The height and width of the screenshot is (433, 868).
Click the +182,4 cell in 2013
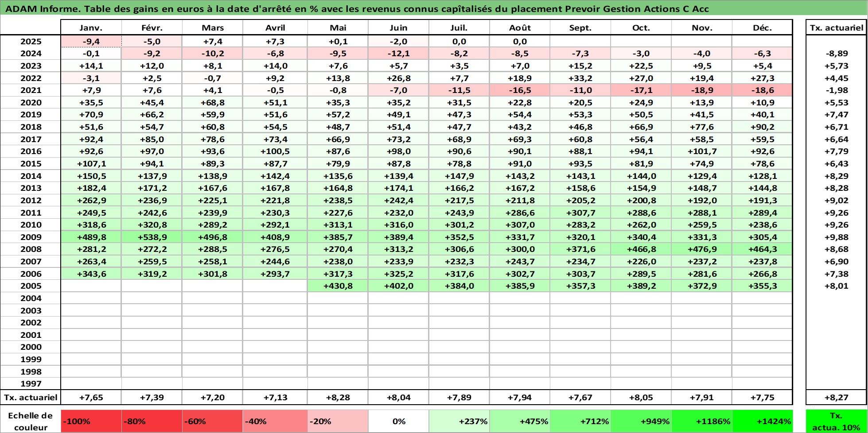pyautogui.click(x=91, y=188)
